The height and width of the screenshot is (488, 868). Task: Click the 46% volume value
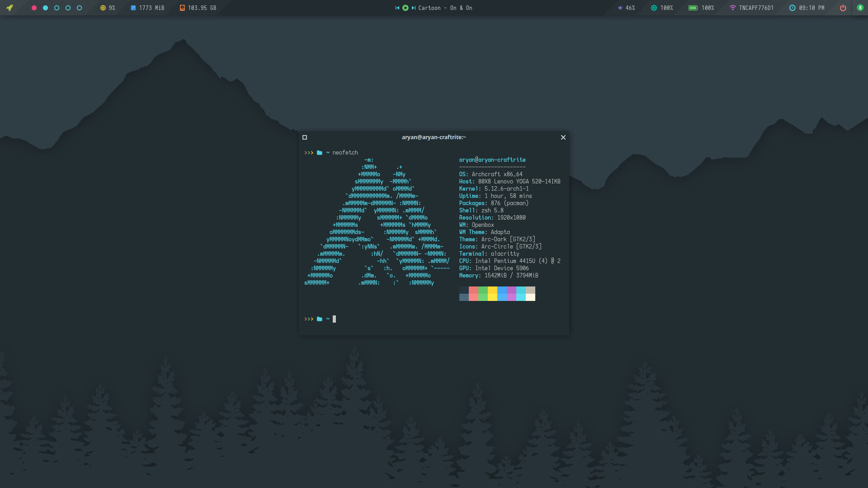point(630,8)
